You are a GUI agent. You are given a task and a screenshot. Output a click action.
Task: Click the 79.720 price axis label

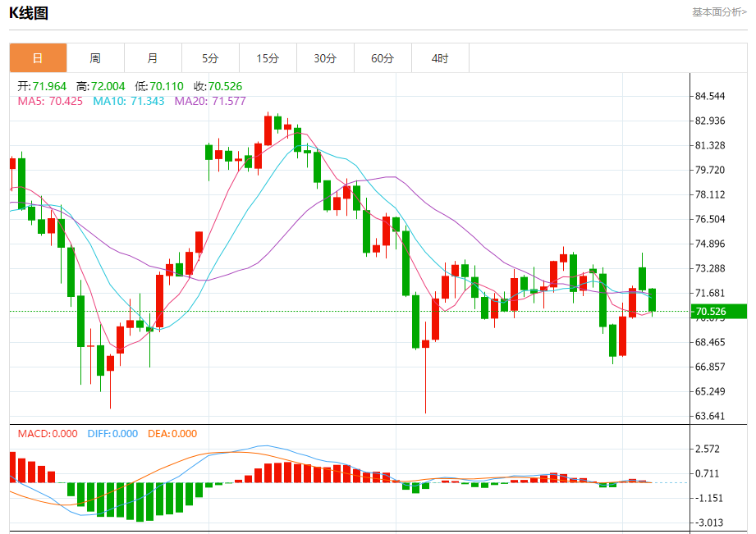click(x=710, y=170)
